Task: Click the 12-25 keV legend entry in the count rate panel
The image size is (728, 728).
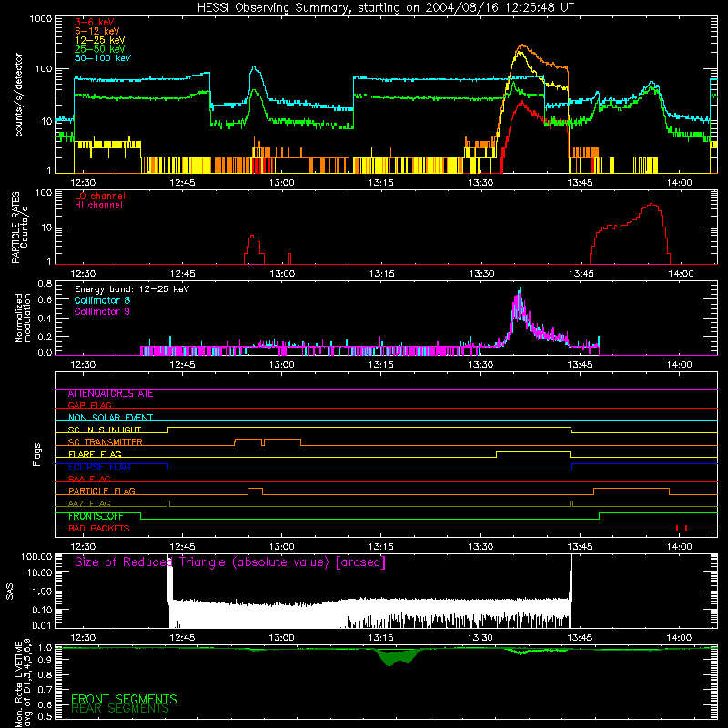Action: click(100, 40)
